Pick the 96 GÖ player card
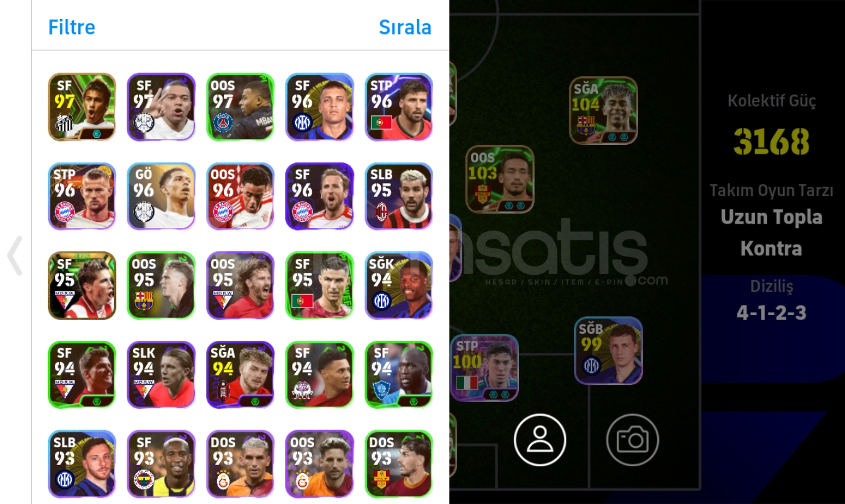This screenshot has height=504, width=845. coord(161,196)
